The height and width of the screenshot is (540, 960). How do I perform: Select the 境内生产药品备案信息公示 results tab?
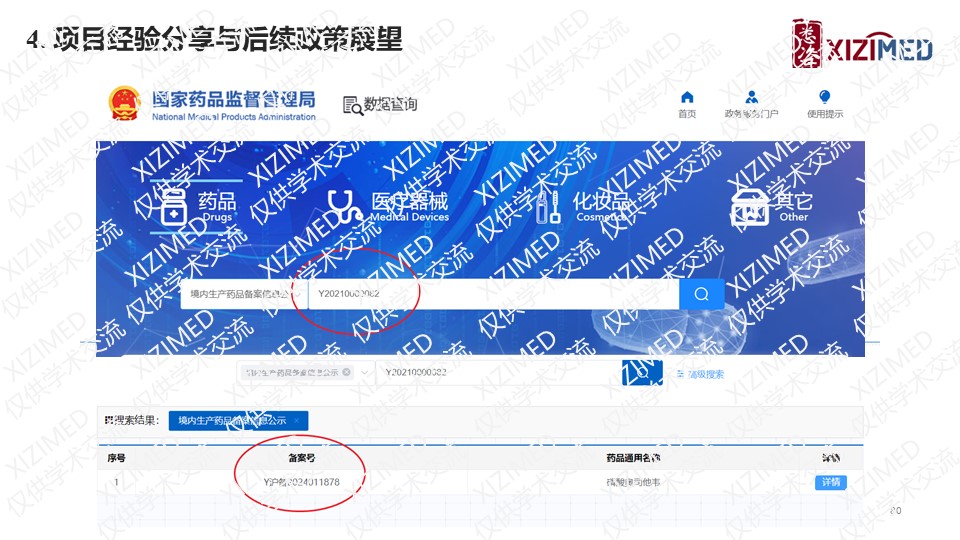[232, 421]
